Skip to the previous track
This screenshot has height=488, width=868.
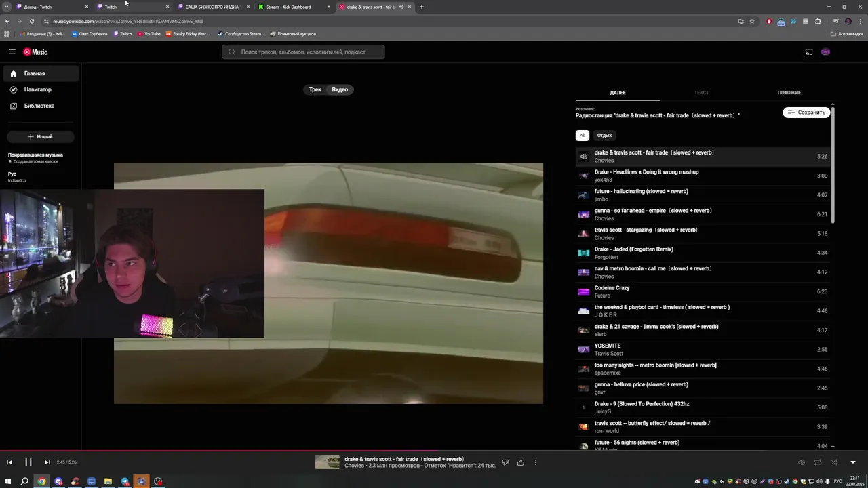[x=9, y=462]
